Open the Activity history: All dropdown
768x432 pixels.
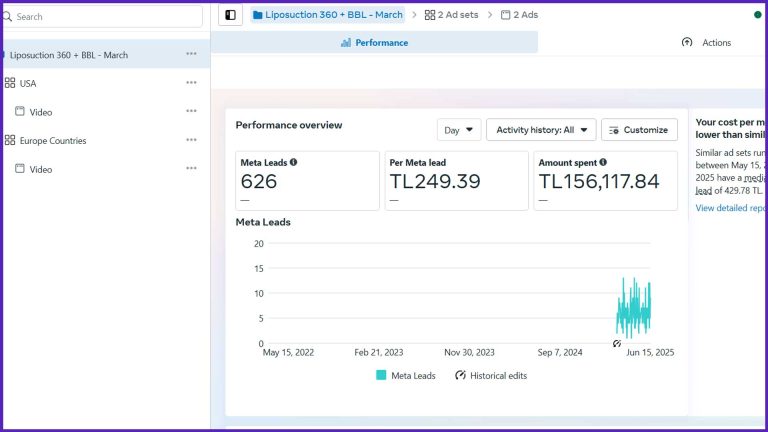click(x=541, y=130)
